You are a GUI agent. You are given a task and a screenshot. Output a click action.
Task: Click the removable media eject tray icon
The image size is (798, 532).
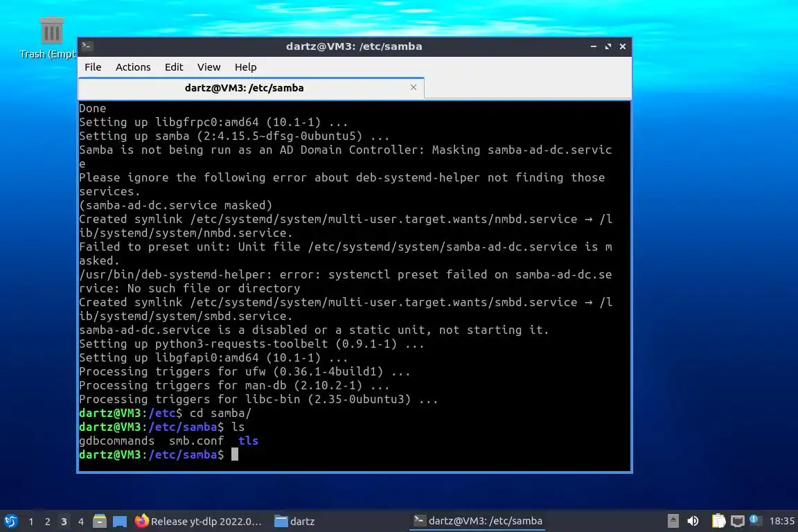(x=673, y=521)
